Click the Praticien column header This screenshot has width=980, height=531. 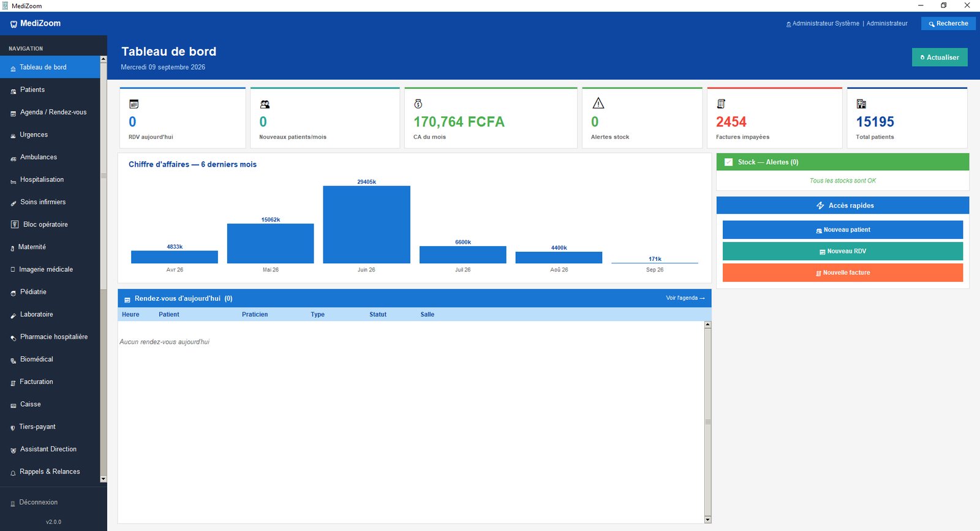click(255, 315)
